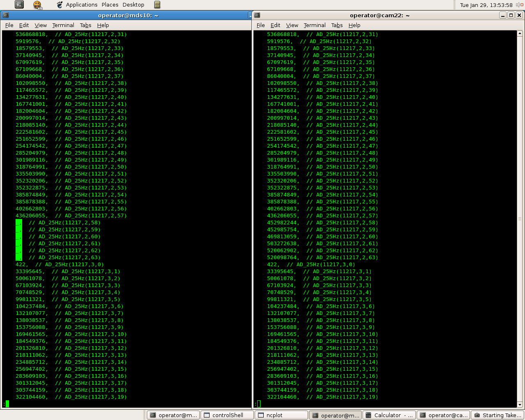This screenshot has height=420, width=525.
Task: Click highlighted blank entry for AD_25Hz(11217,2,58) in mds10
Action: pos(19,223)
